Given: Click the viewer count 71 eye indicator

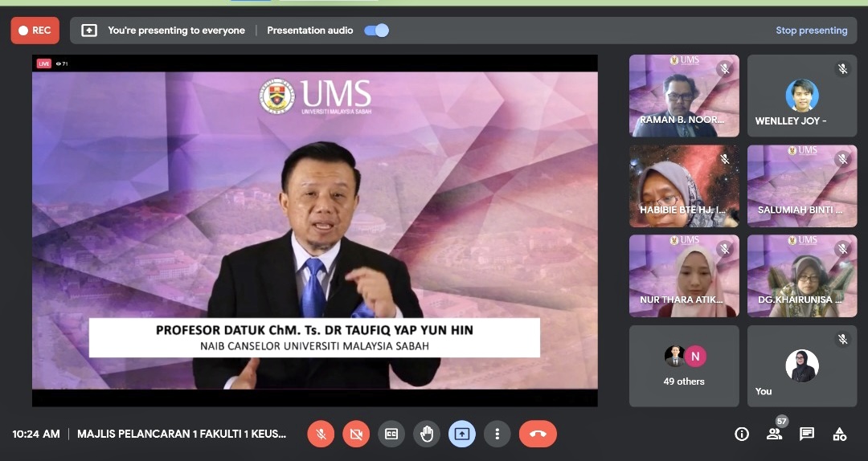Looking at the screenshot, I should [61, 63].
